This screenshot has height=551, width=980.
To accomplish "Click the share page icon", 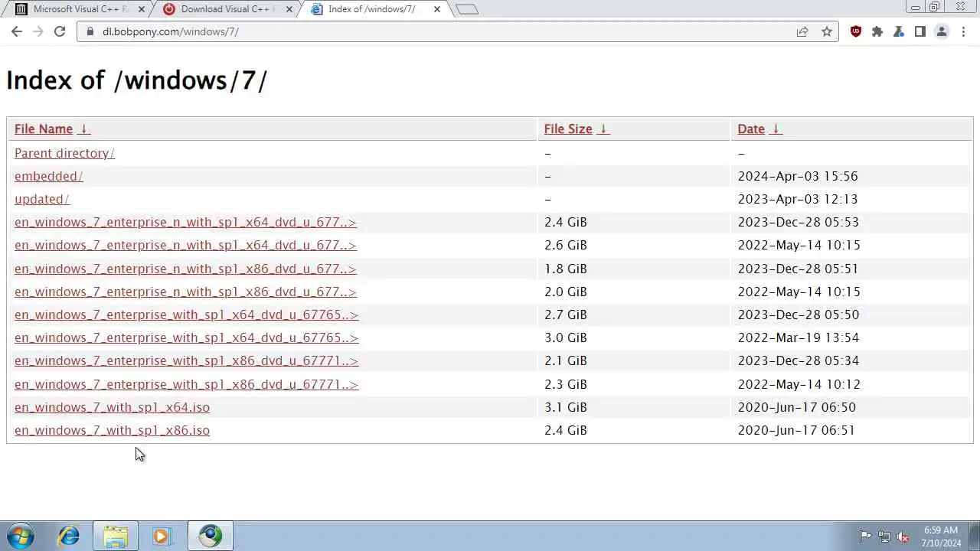I will (802, 31).
